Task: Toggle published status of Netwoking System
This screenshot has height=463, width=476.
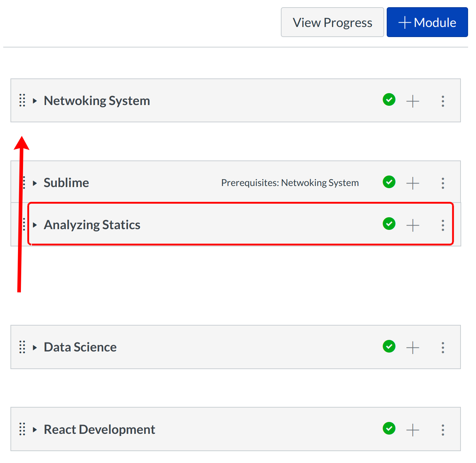Action: (389, 100)
